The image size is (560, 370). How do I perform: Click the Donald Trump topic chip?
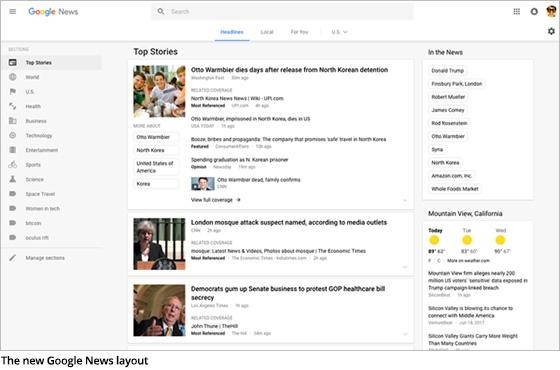pos(447,71)
